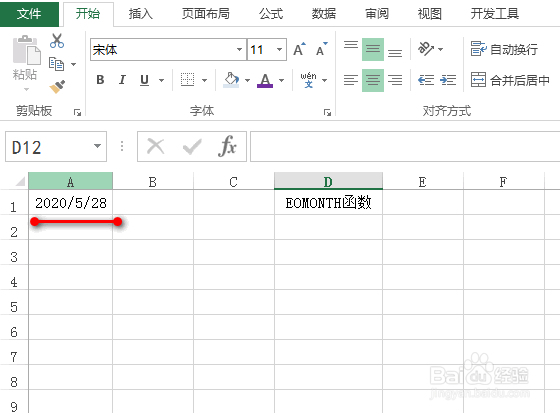
Task: Select cell D1 EOMONTH函数
Action: tap(328, 202)
